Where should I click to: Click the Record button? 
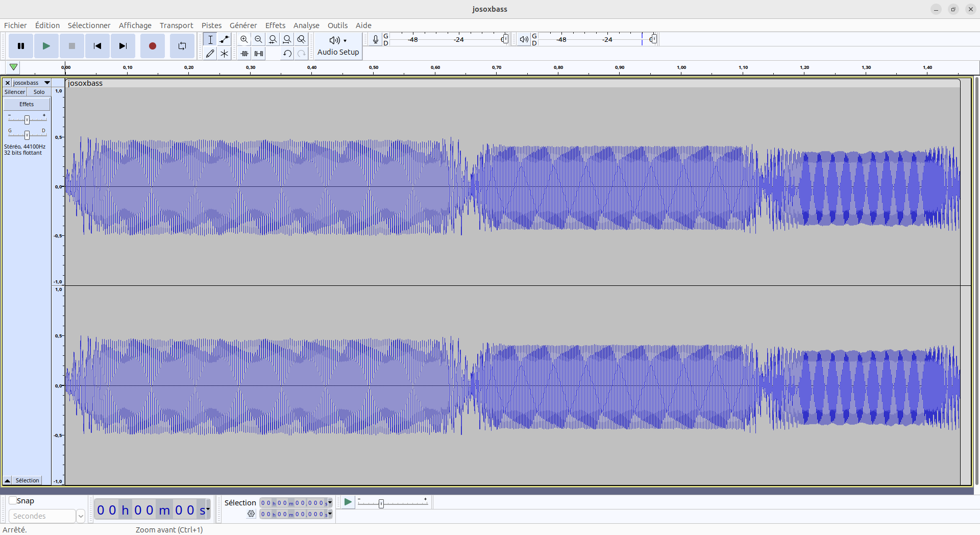tap(152, 46)
